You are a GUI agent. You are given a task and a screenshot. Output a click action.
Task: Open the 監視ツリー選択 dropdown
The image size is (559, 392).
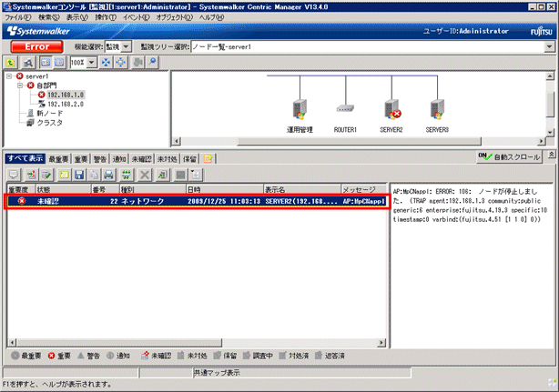click(549, 46)
